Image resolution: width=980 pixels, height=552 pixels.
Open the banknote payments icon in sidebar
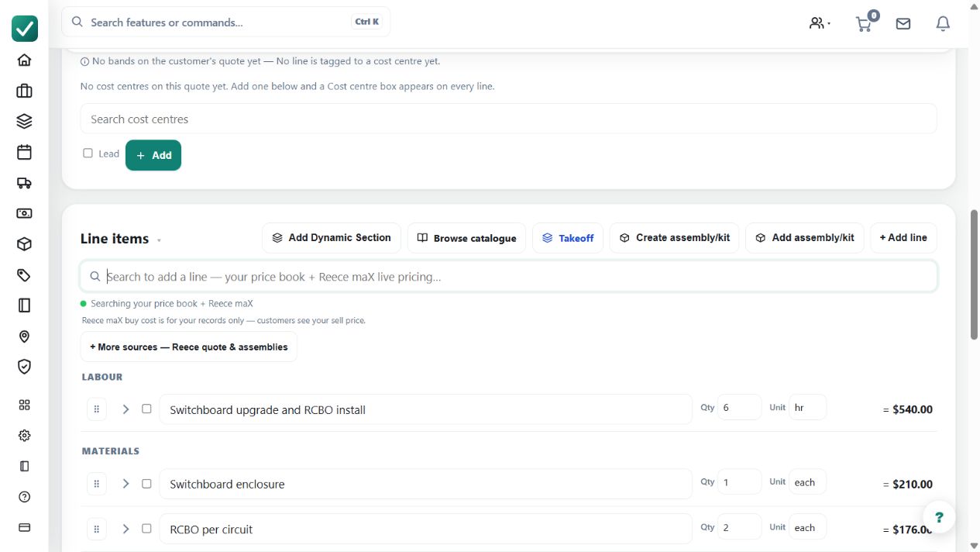tap(24, 213)
